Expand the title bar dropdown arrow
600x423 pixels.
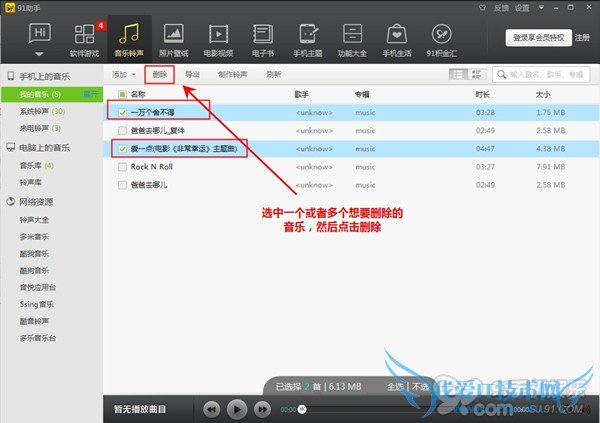tap(541, 7)
